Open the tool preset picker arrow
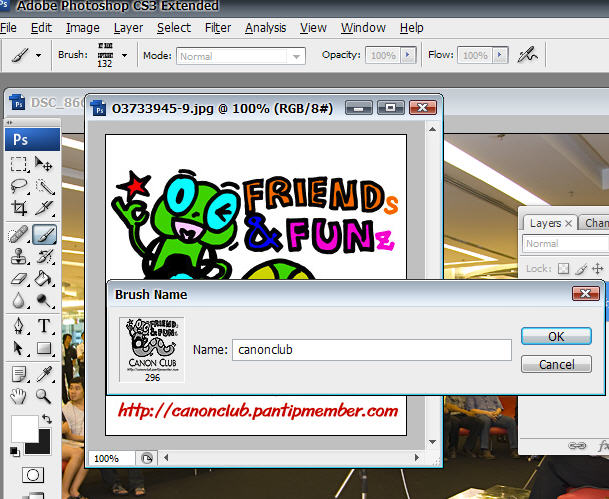This screenshot has width=609, height=499. click(x=38, y=56)
